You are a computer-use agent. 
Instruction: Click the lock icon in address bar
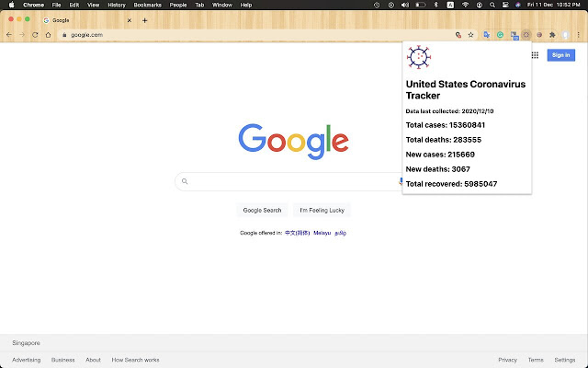point(64,35)
